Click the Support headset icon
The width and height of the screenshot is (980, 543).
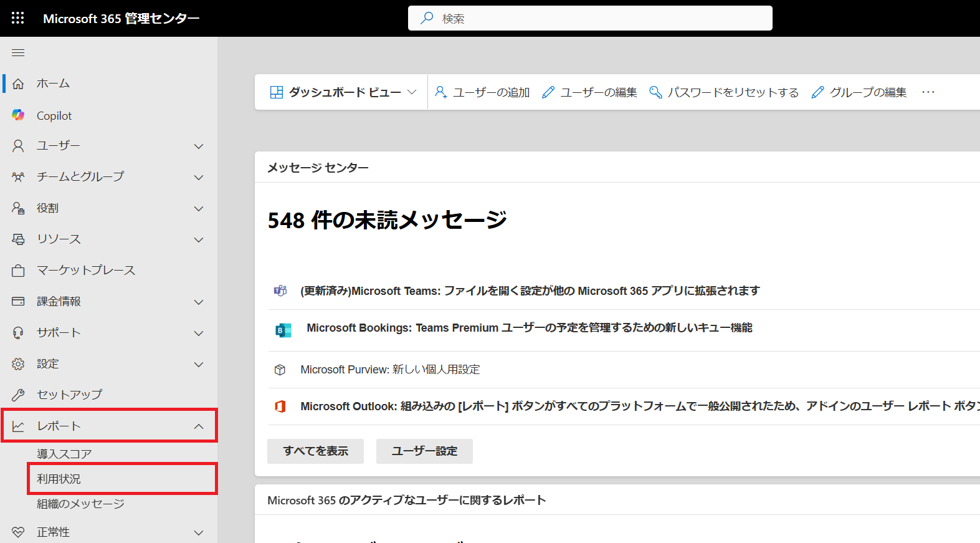pos(18,333)
